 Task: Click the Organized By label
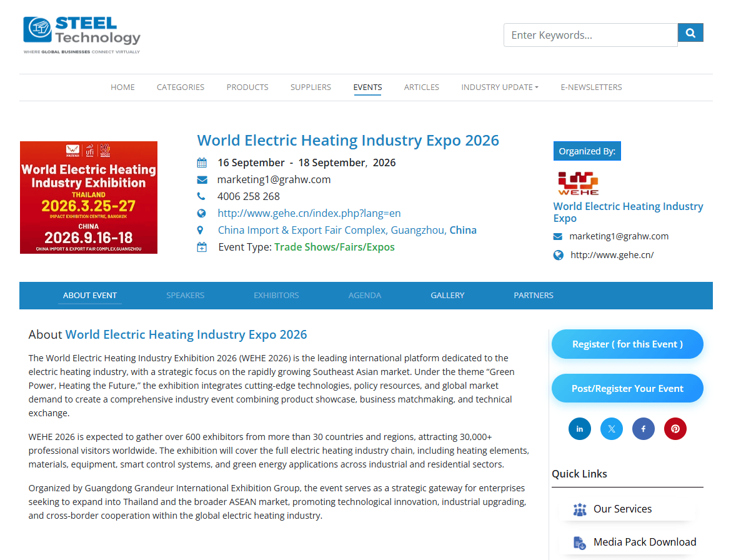[x=587, y=151]
